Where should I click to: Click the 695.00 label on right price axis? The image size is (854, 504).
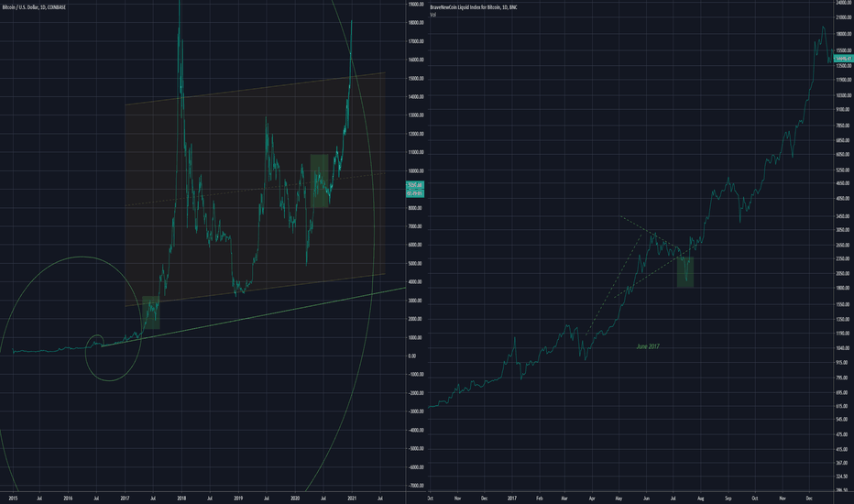pyautogui.click(x=842, y=393)
